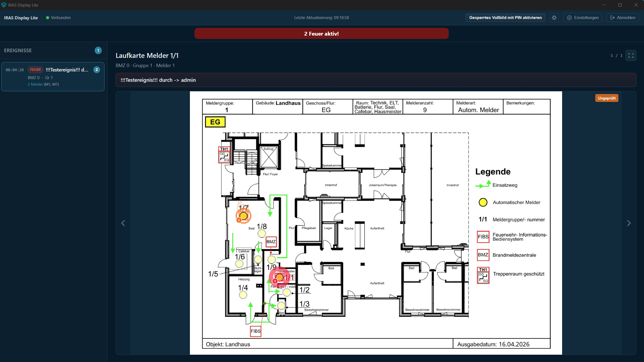Select orange detector marker 1/7 in Saal

[243, 216]
